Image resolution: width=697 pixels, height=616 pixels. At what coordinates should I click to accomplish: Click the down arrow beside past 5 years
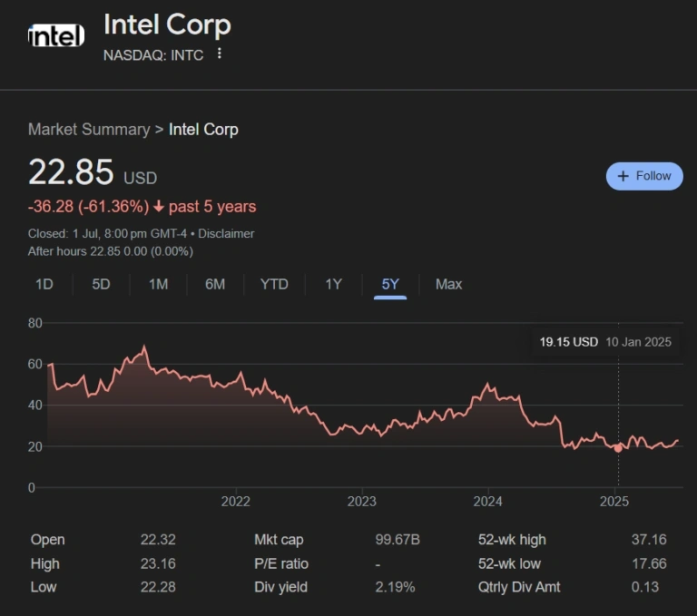159,206
